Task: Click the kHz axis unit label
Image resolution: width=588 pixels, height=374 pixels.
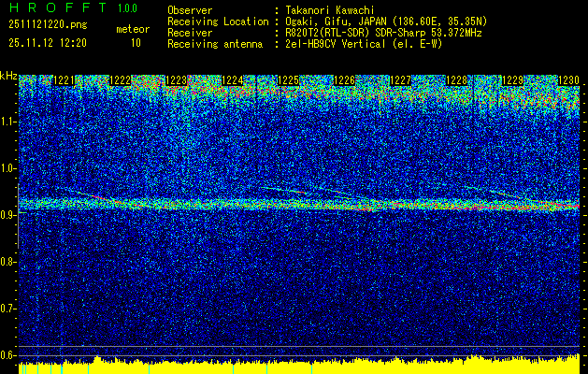Action: click(8, 77)
